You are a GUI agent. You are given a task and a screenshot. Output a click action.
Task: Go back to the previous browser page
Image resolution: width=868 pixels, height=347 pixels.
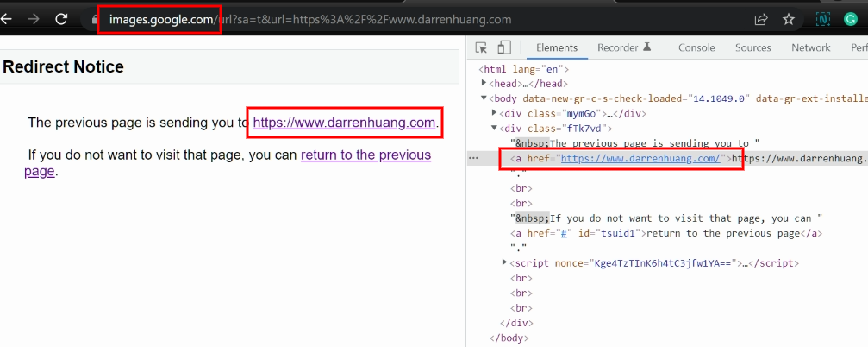click(6, 19)
